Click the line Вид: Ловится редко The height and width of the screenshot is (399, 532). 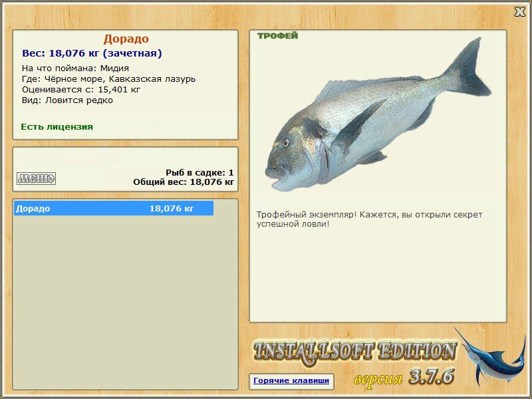(x=67, y=100)
